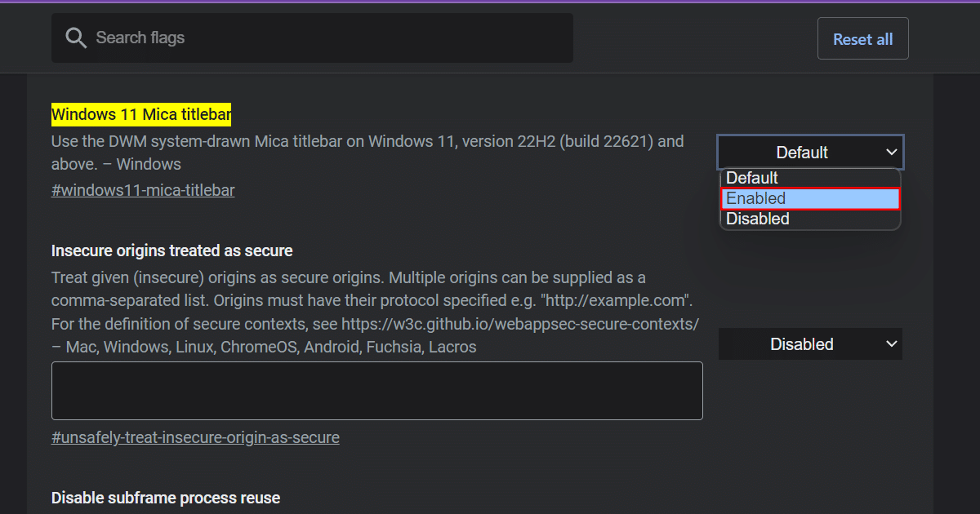The image size is (980, 514).
Task: Click the Disable subframe process reuse heading
Action: pyautogui.click(x=165, y=497)
